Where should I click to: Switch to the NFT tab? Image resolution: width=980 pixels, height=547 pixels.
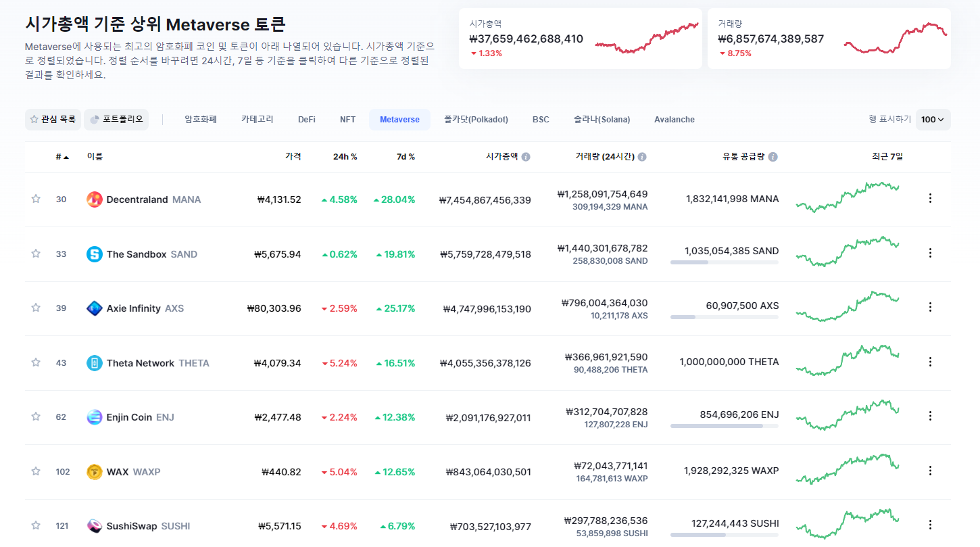(347, 120)
